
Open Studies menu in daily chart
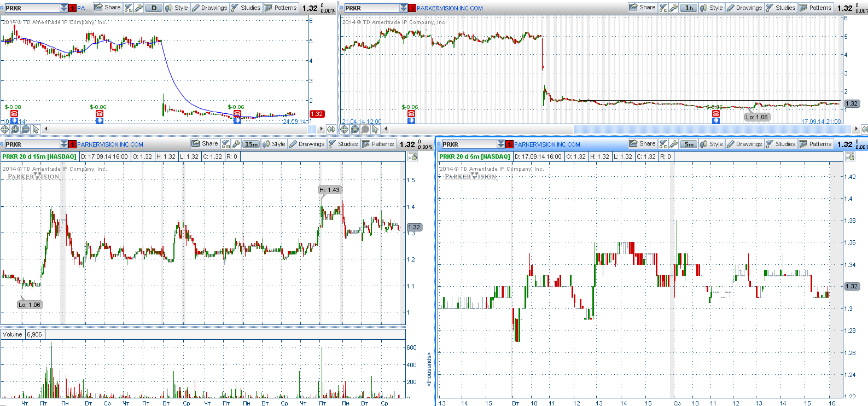(x=246, y=8)
